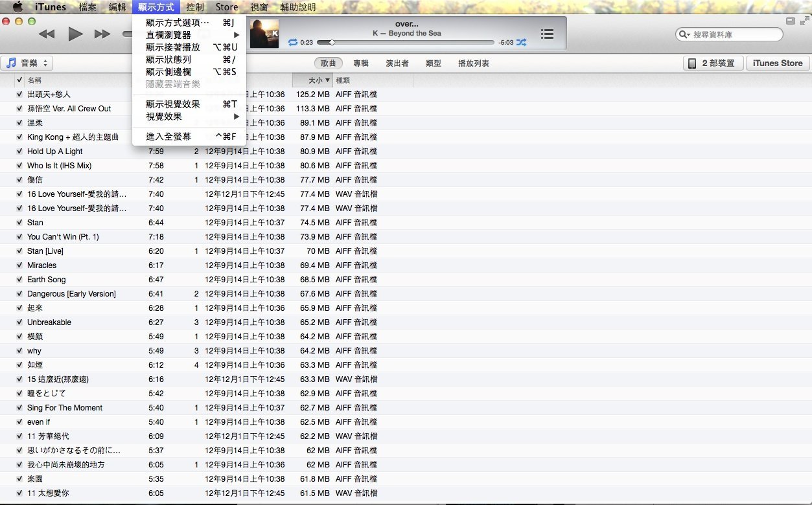Click the 2 部裝置 devices button

point(712,63)
